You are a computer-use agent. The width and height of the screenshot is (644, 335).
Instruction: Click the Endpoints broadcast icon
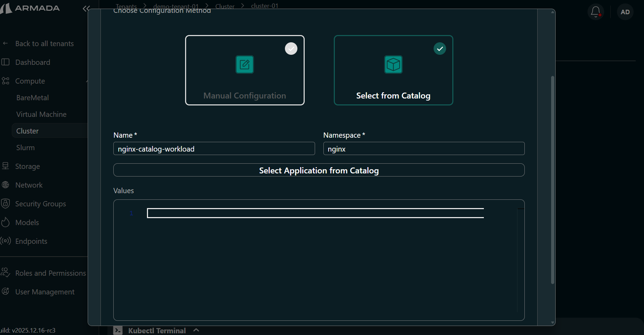[x=6, y=241]
